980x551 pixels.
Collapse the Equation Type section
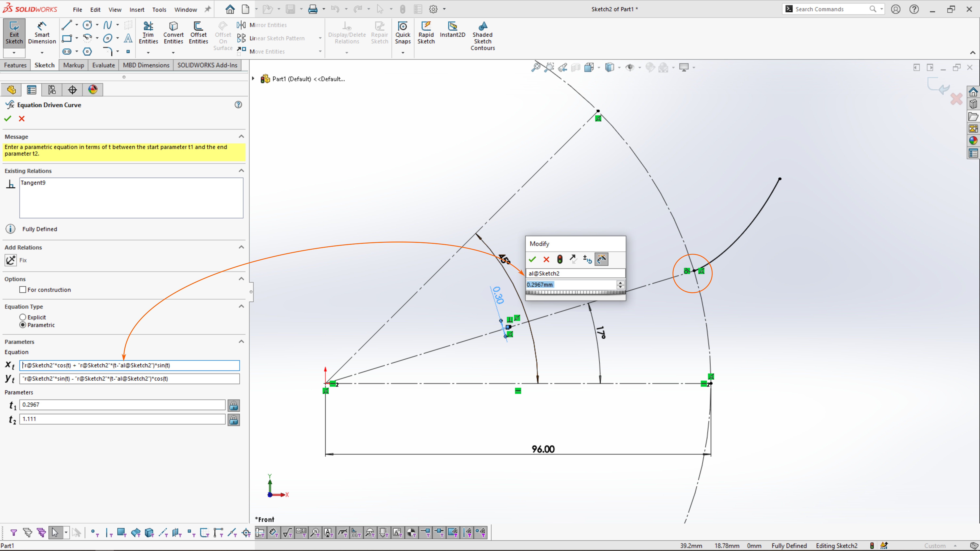[x=241, y=306]
